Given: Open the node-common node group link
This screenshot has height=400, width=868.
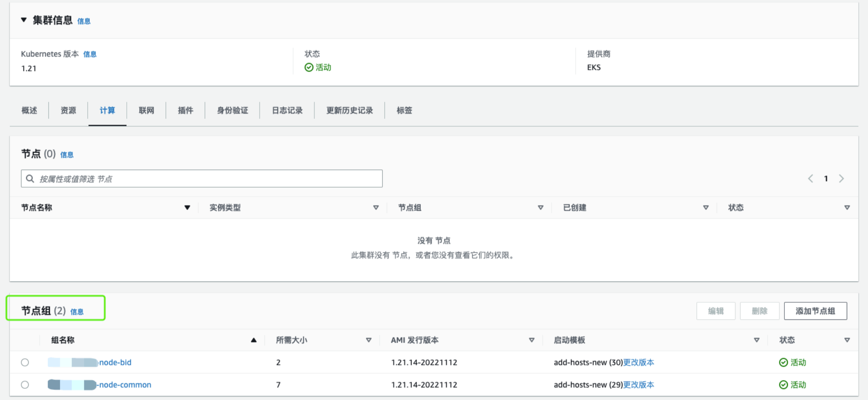Looking at the screenshot, I should [100, 385].
